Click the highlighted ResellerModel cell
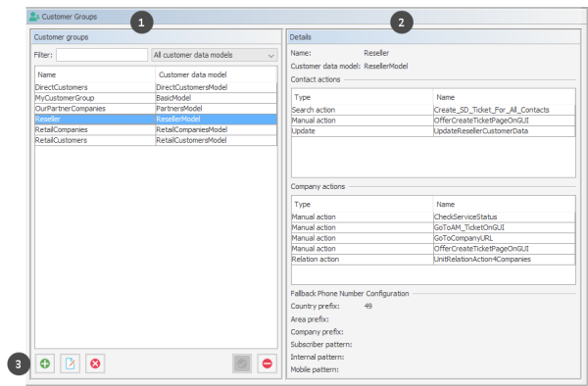The width and height of the screenshot is (588, 386). [216, 120]
